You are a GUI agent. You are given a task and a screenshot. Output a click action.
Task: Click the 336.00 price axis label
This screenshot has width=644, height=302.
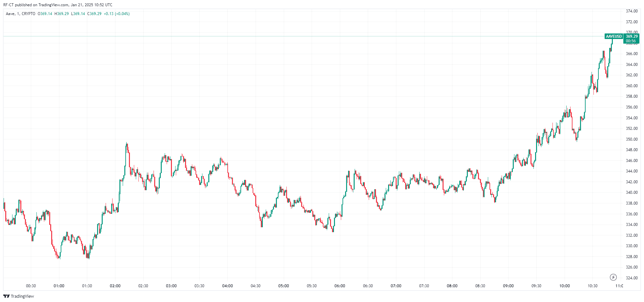[632, 214]
